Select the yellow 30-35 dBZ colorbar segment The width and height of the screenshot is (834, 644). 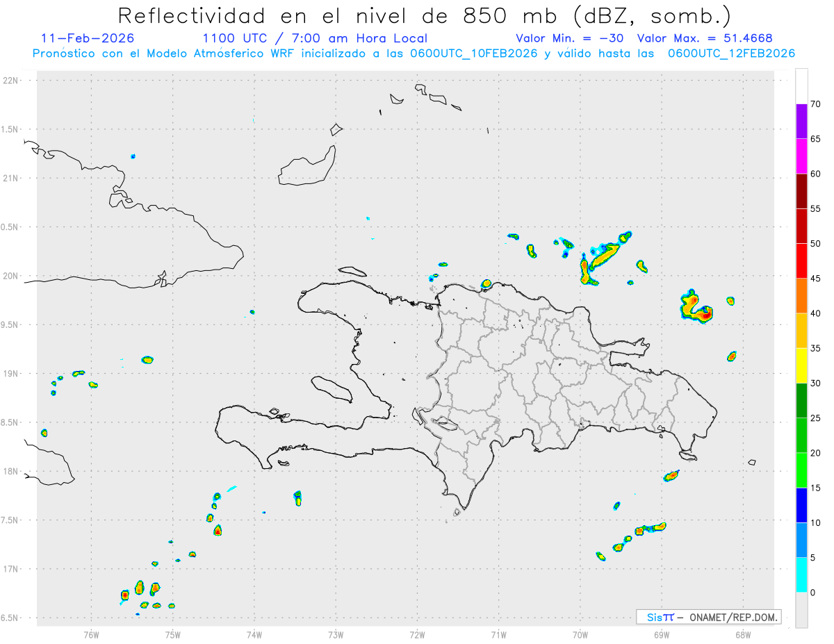(801, 365)
